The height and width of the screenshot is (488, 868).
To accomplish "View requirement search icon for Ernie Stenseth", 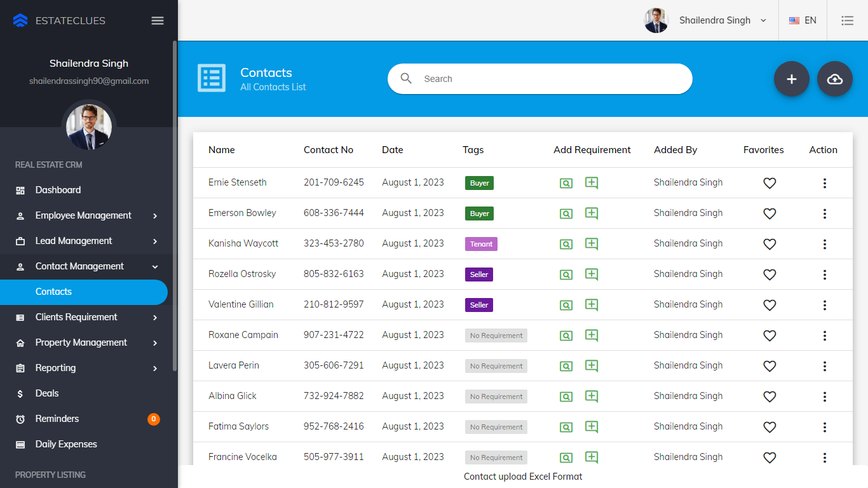I will coord(566,183).
